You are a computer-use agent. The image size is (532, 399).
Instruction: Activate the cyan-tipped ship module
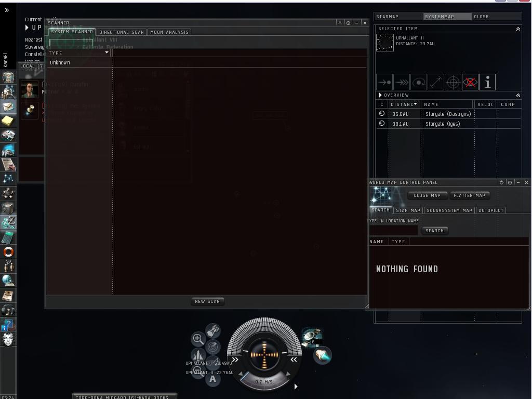pyautogui.click(x=322, y=355)
